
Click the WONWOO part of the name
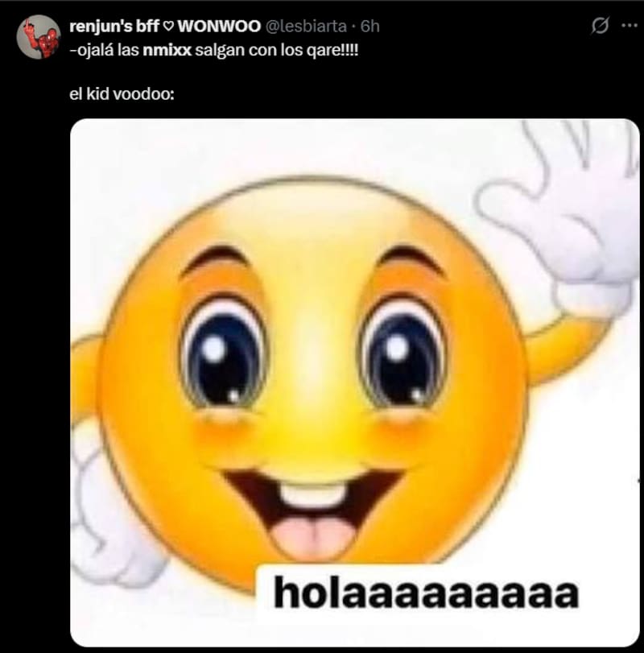point(220,27)
